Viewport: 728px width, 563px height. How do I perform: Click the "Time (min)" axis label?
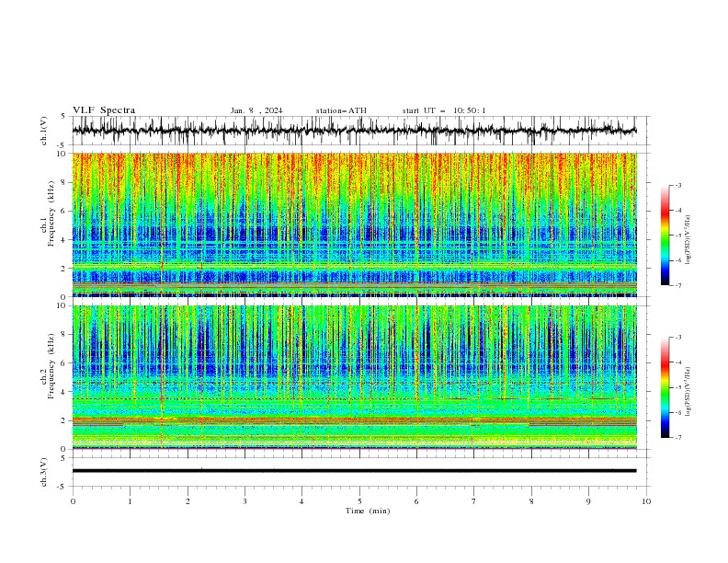tap(368, 511)
